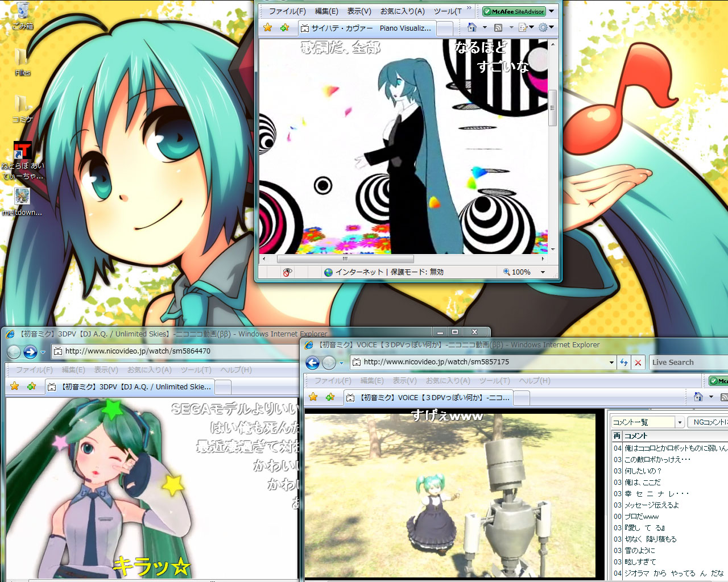The image size is (728, 582).
Task: Click address bar with sm5857175 URL
Action: (x=478, y=362)
